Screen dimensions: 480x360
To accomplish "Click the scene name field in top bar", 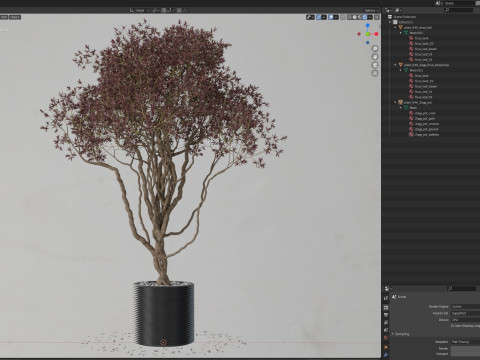I will [459, 3].
